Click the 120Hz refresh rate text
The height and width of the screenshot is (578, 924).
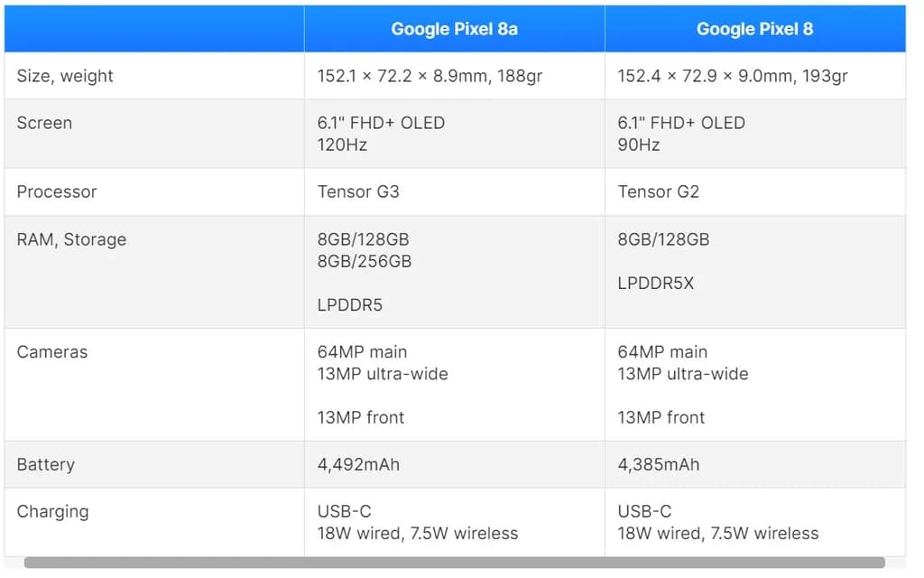(x=342, y=144)
